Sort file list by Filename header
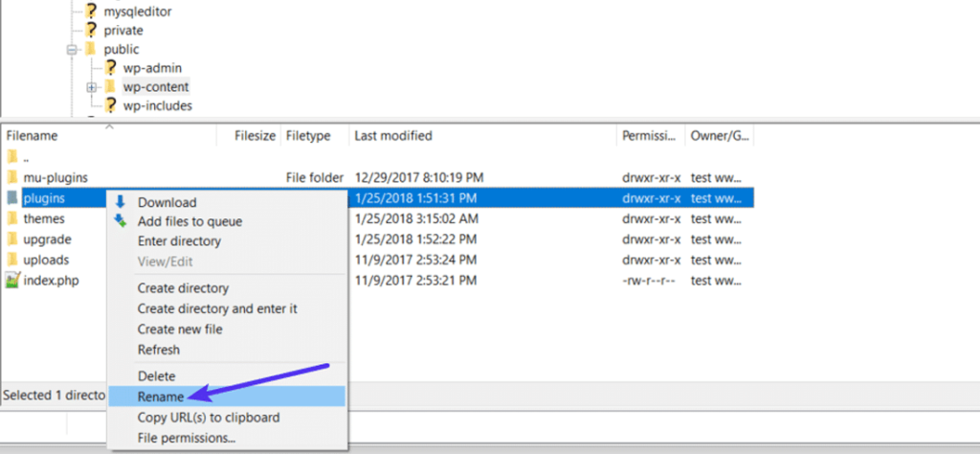Screen dimensions: 980x454 32,136
